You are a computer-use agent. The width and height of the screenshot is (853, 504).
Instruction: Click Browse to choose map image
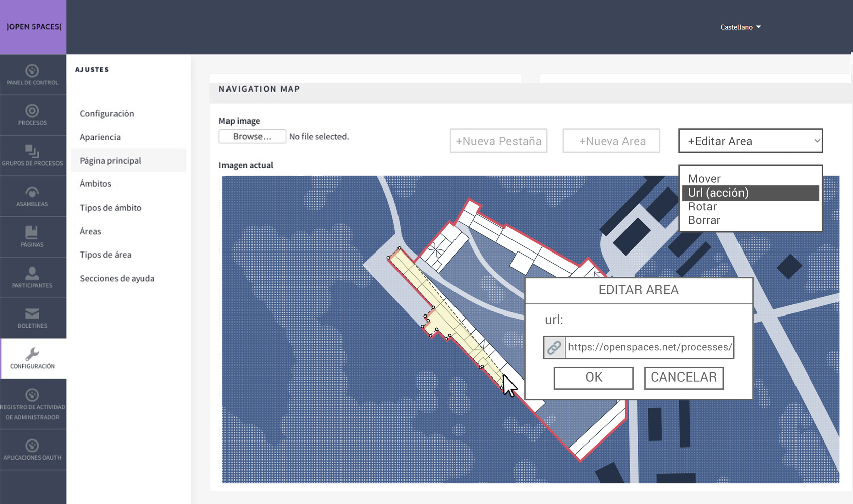pos(252,137)
